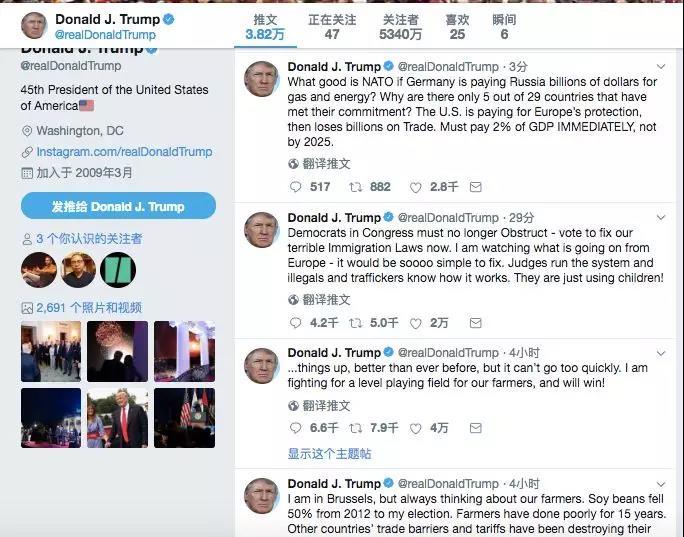684x537 pixels.
Task: Expand chevron on the Brussels tweet
Action: pyautogui.click(x=661, y=484)
